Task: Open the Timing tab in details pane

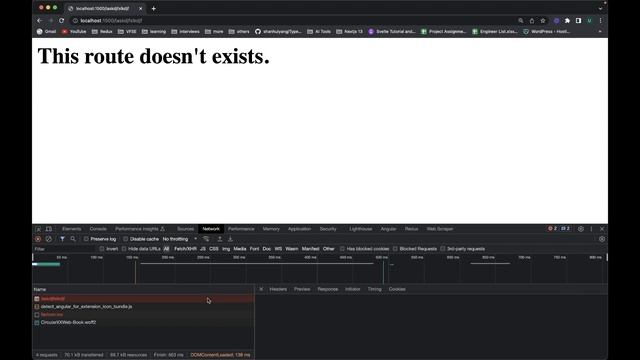Action: pos(374,289)
